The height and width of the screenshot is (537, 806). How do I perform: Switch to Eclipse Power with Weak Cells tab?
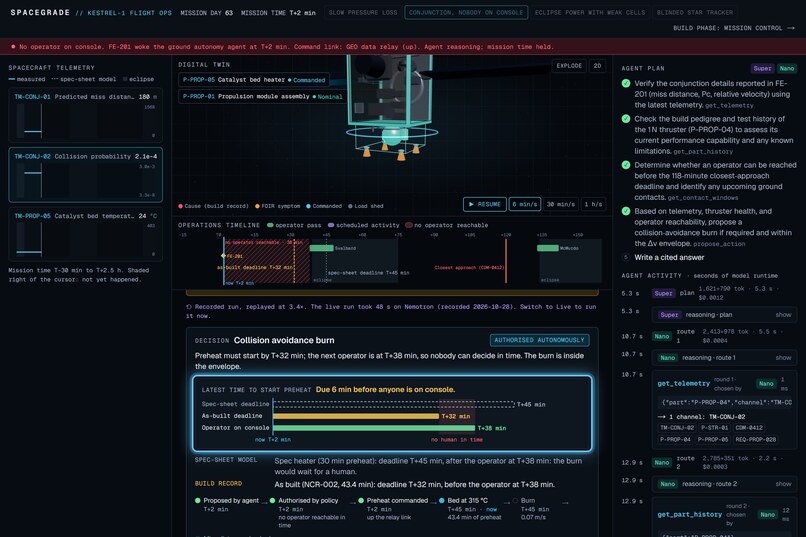(x=590, y=12)
